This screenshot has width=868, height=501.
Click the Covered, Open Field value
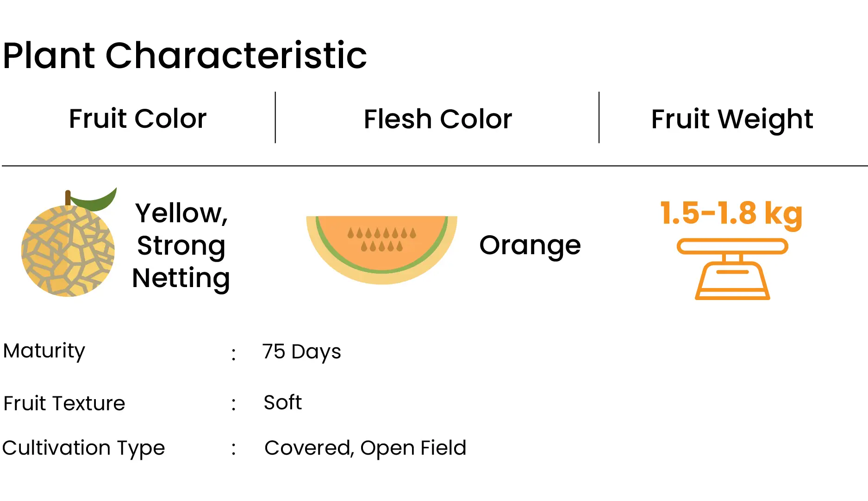[365, 448]
